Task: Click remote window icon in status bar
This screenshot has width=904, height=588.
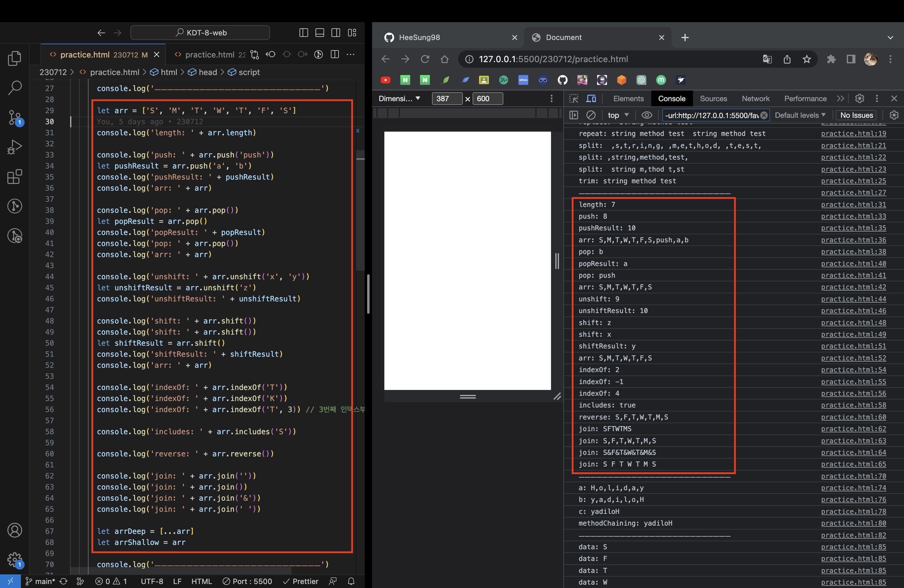Action: (x=10, y=581)
